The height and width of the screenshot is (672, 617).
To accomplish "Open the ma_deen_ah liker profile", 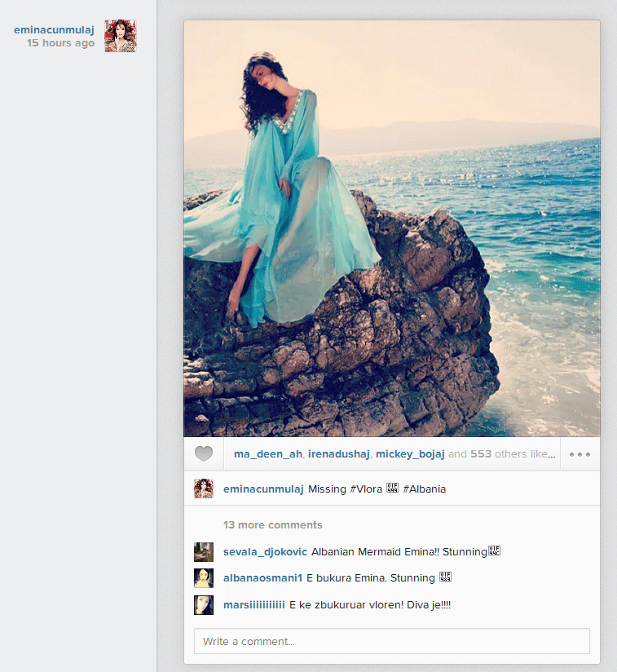I will (267, 454).
